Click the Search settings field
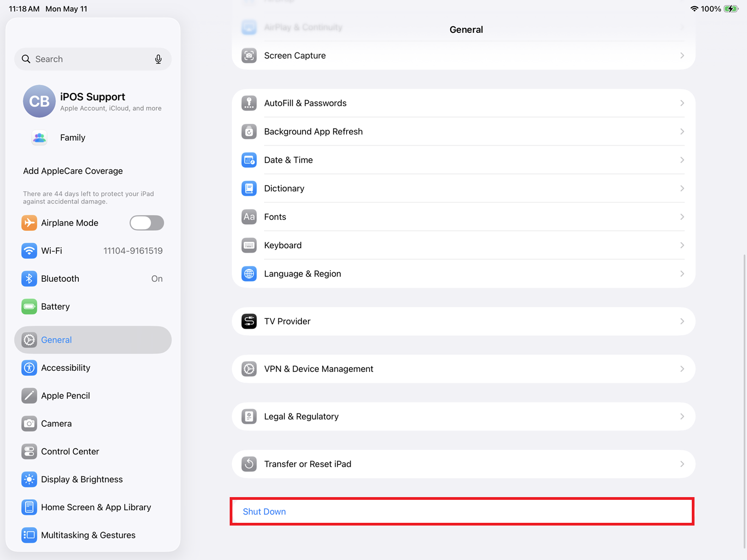The width and height of the screenshot is (747, 560). point(93,59)
